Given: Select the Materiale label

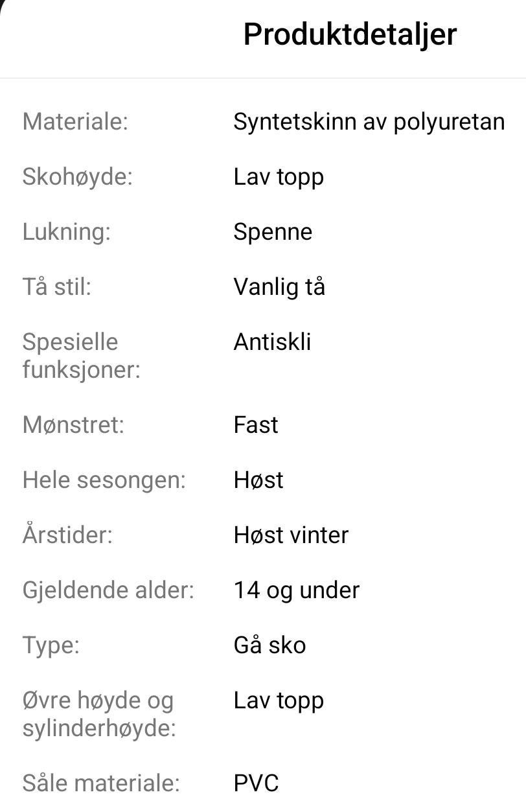Looking at the screenshot, I should coord(76,121).
